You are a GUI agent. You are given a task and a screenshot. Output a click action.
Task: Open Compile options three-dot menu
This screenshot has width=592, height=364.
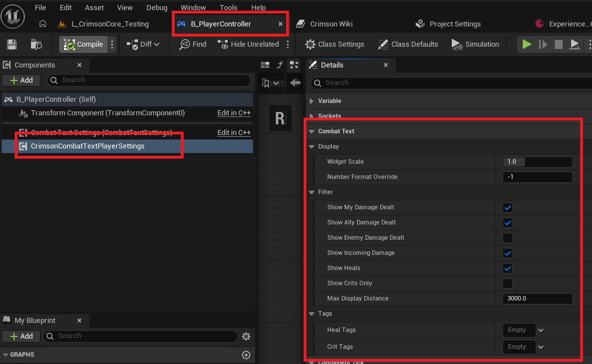112,44
